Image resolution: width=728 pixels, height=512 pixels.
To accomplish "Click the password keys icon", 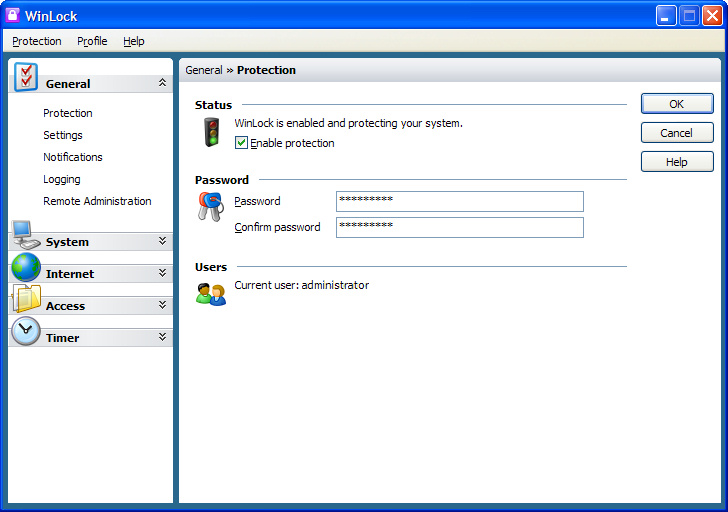I will pyautogui.click(x=211, y=207).
